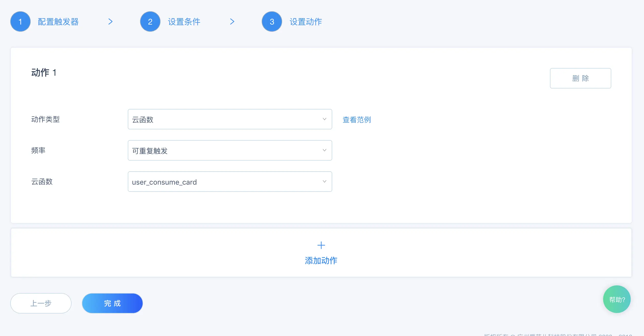Click arrow between 配置触发器 and 设置条件

pos(110,21)
